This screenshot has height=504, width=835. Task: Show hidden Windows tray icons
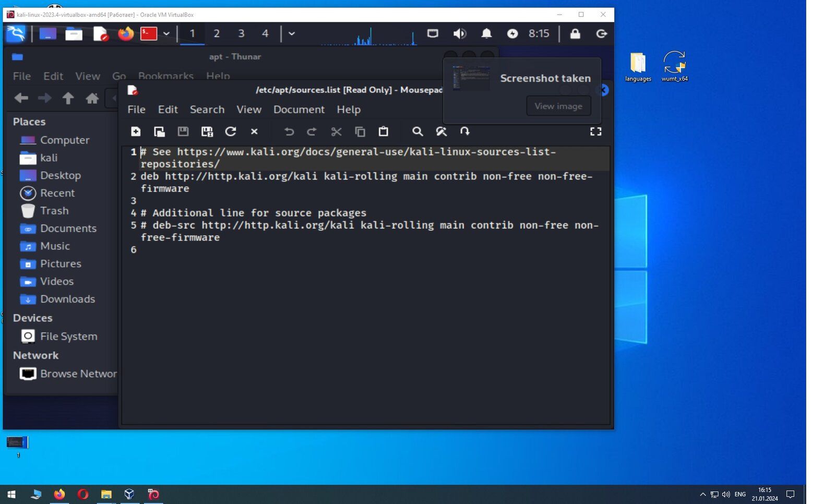[x=702, y=494]
